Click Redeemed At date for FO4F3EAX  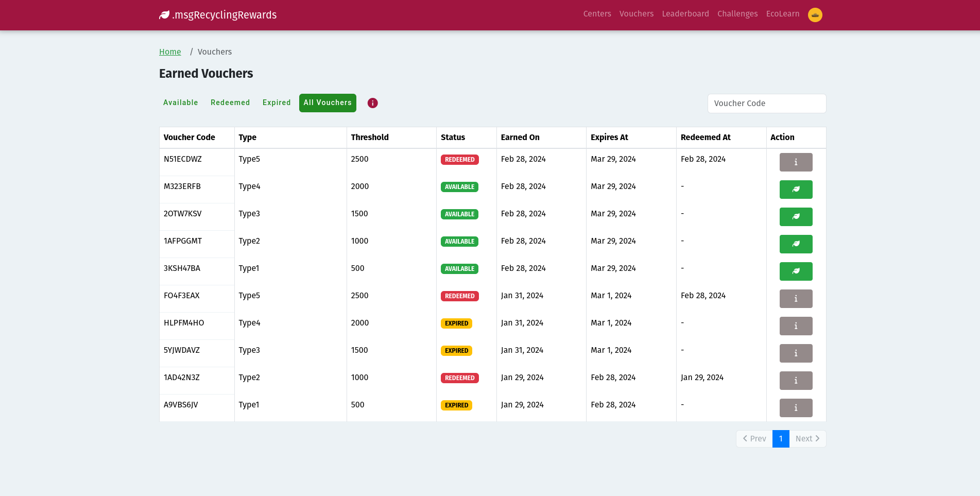pyautogui.click(x=703, y=296)
